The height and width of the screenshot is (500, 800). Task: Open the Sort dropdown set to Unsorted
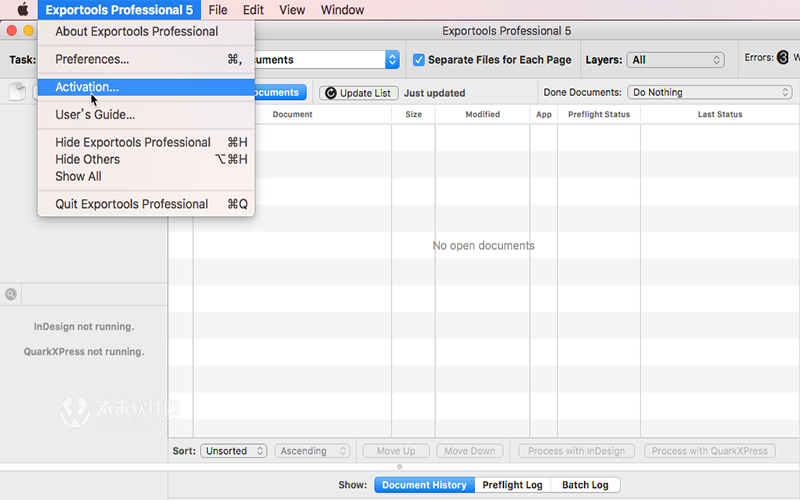point(234,451)
